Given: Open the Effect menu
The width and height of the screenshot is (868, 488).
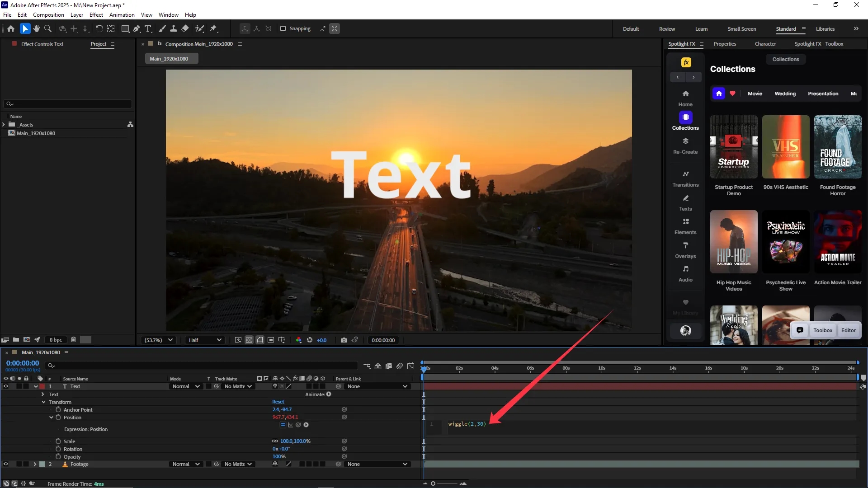Looking at the screenshot, I should [96, 14].
